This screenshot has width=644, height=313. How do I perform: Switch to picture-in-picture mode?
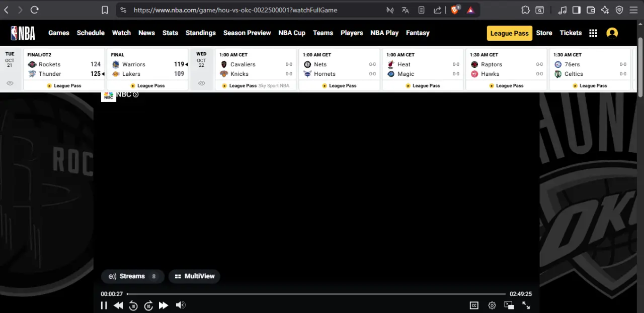(x=509, y=305)
